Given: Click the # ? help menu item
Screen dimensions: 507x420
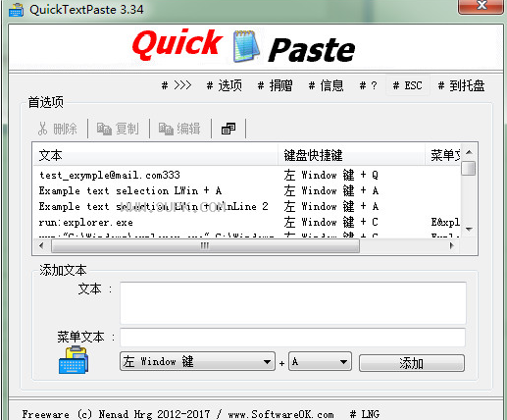Looking at the screenshot, I should pyautogui.click(x=369, y=85).
